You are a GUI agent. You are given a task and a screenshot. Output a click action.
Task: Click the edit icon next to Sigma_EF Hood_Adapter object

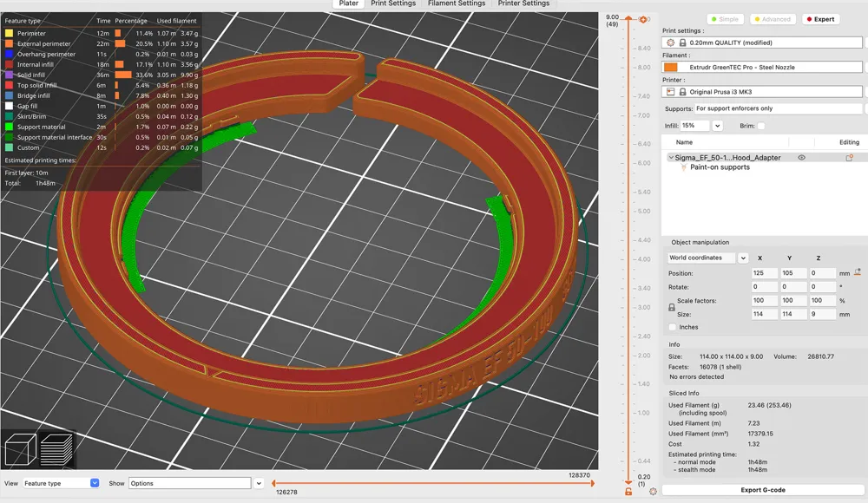[x=849, y=158]
